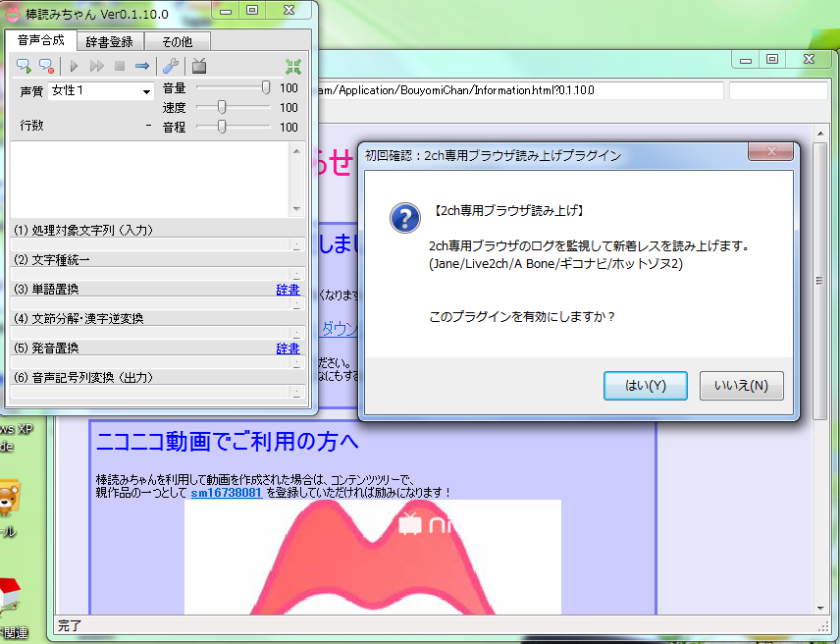Click the 音量 value 100
The width and height of the screenshot is (840, 644).
point(289,88)
